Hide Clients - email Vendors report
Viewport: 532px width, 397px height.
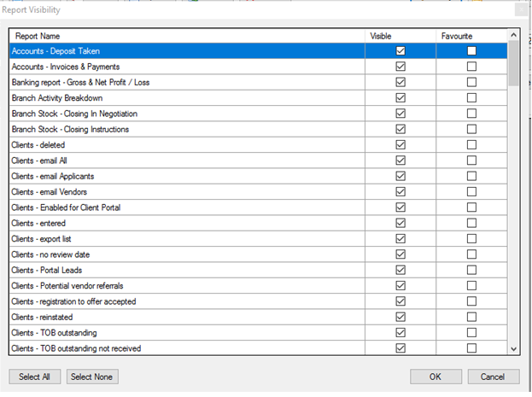[x=400, y=192]
